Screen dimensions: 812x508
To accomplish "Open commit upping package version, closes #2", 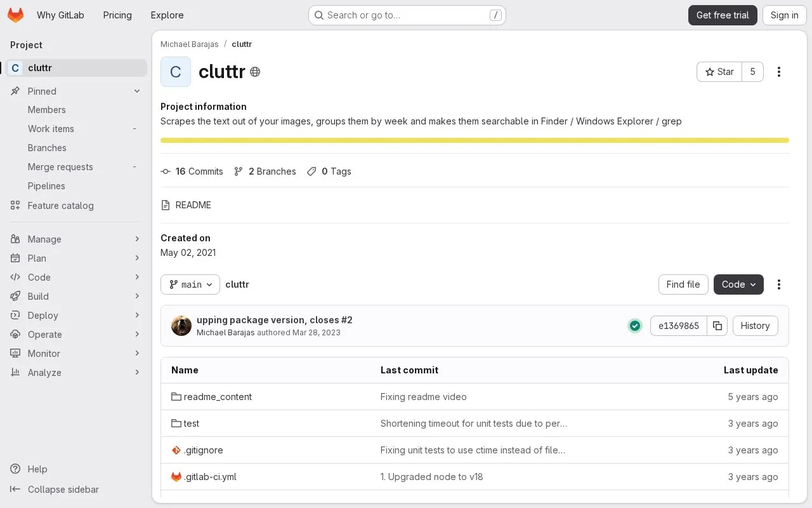I will [275, 320].
